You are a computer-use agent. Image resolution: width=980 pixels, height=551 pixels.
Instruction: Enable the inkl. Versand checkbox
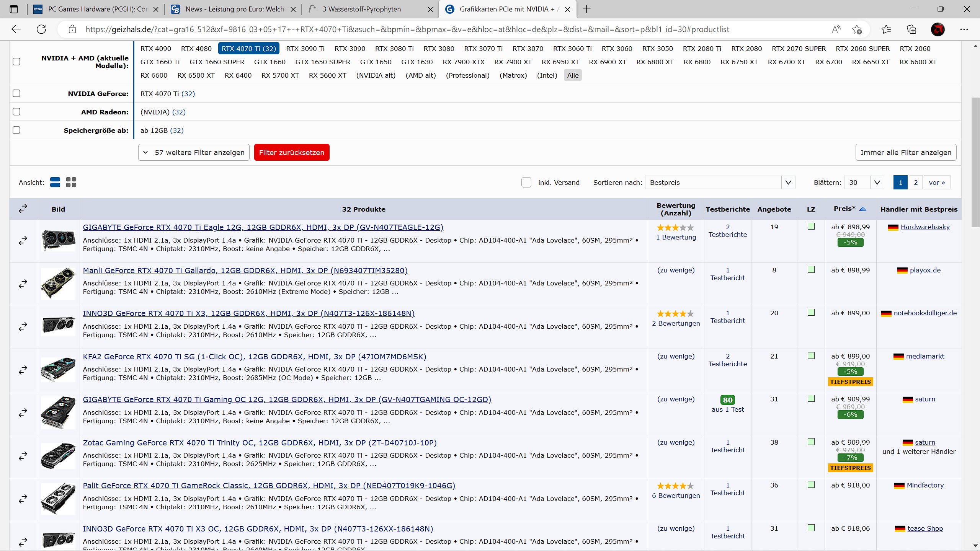pos(526,183)
